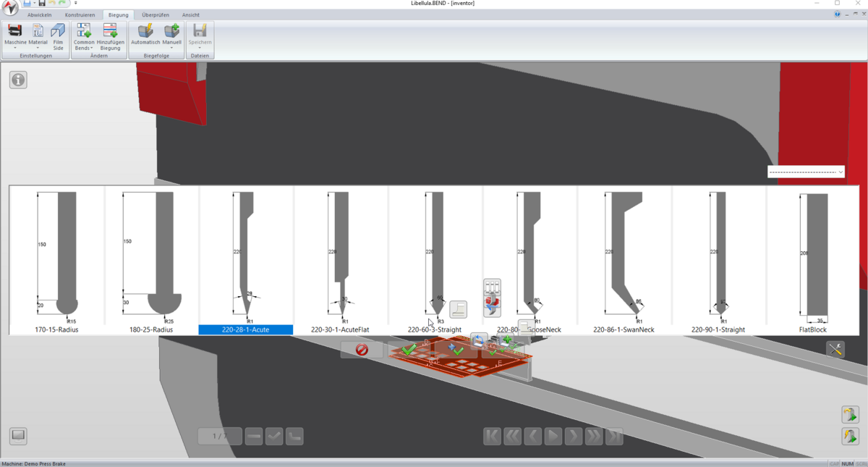Viewport: 868px width, 467px height.
Task: Click the Hinzufügen Biegung icon
Action: coord(110,35)
